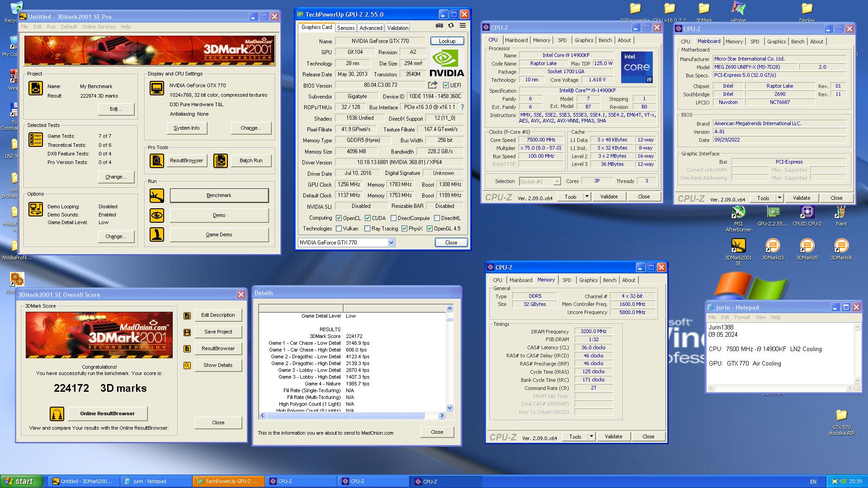Click the Batch Run icon in Pro Tools
The image size is (868, 488).
pyautogui.click(x=221, y=160)
